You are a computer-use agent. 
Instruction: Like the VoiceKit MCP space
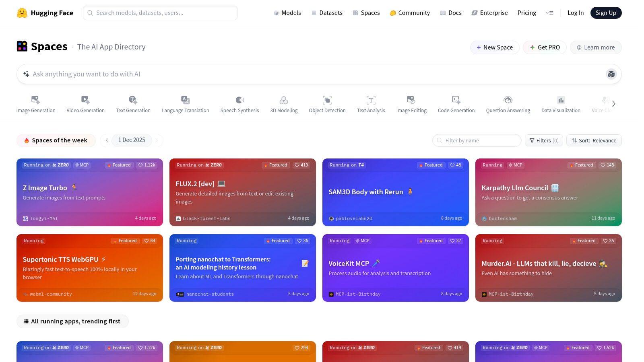456,241
